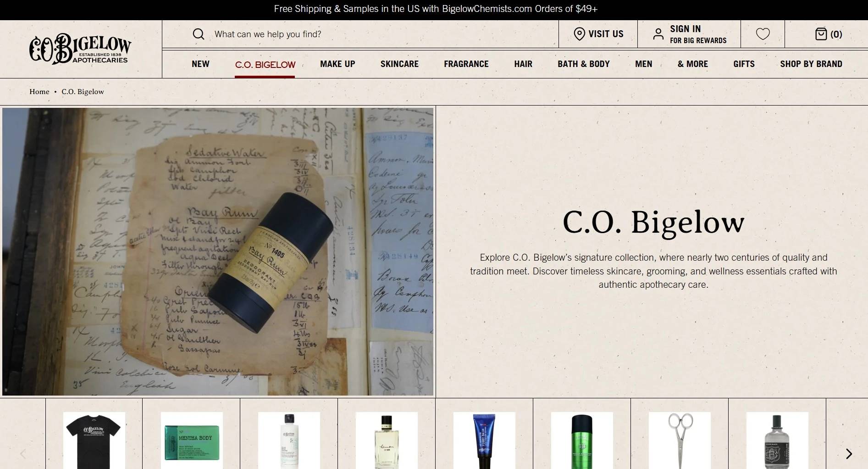Click the C.O. Bigelow breadcrumb text
The height and width of the screenshot is (469, 868).
click(x=83, y=92)
